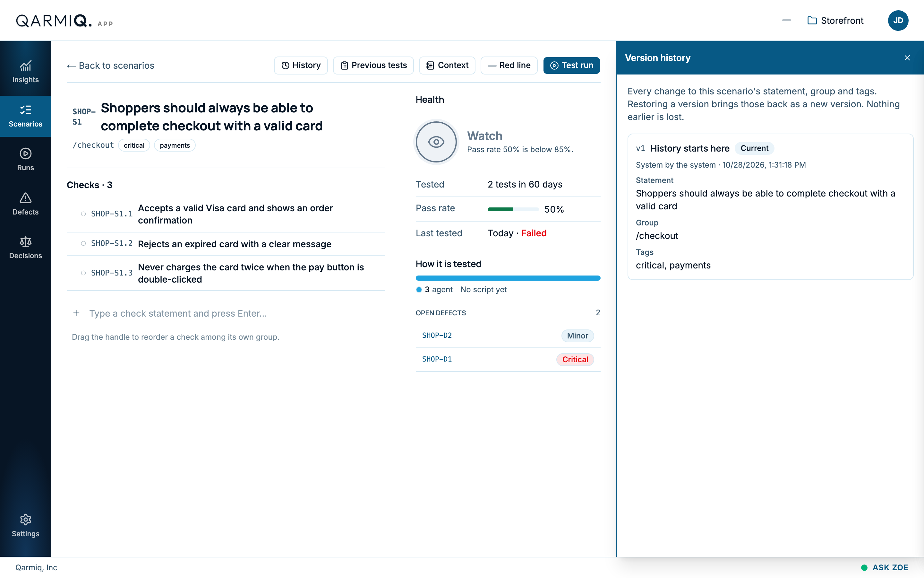Select the payments tag
Viewport: 924px width, 578px height.
(x=175, y=145)
